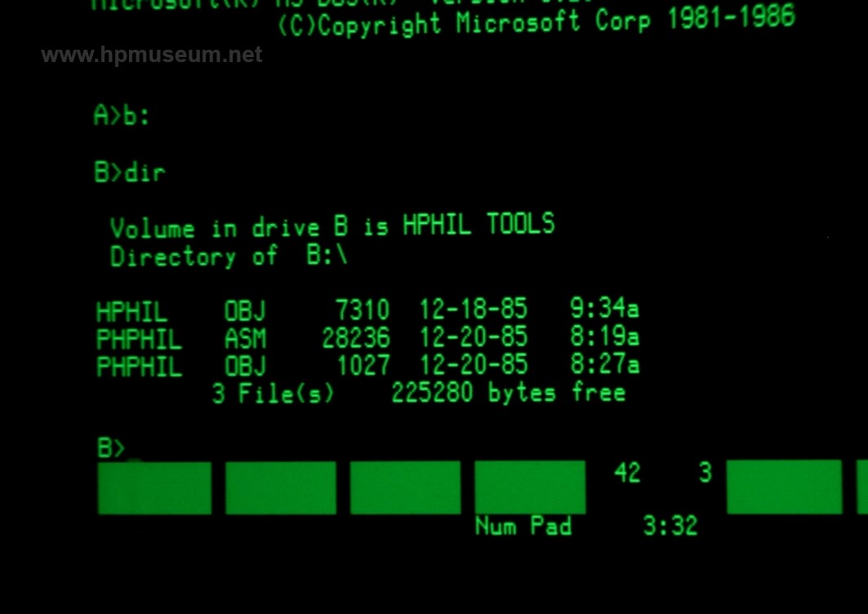Click file name PHPHIL in the 1027 row
The width and height of the screenshot is (868, 614).
tap(139, 367)
